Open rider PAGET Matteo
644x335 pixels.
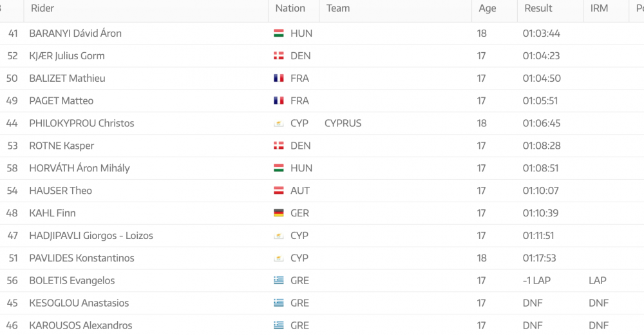(x=61, y=101)
